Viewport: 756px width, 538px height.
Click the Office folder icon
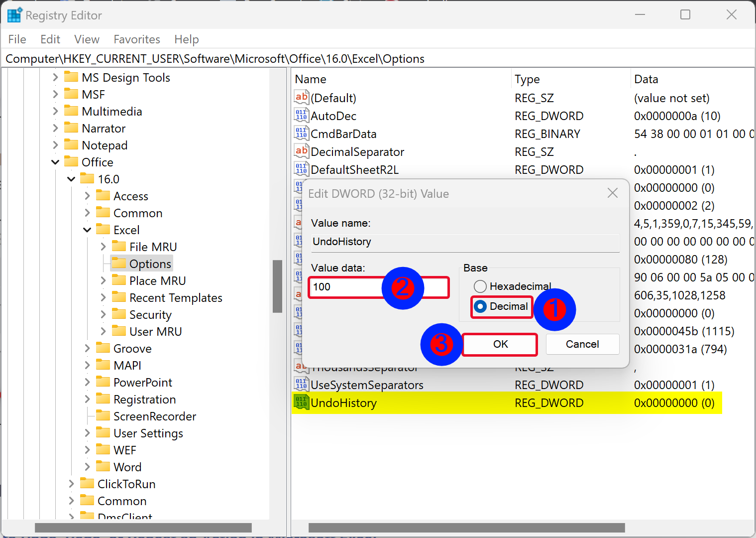72,161
